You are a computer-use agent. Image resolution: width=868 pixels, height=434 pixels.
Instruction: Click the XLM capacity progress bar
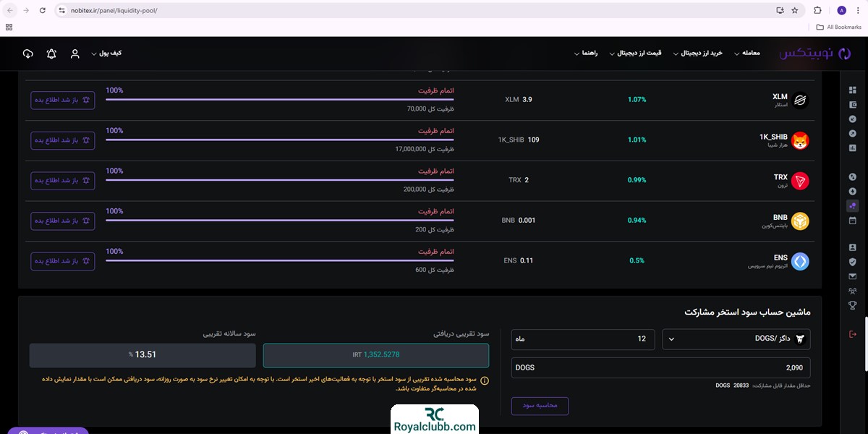click(x=280, y=98)
